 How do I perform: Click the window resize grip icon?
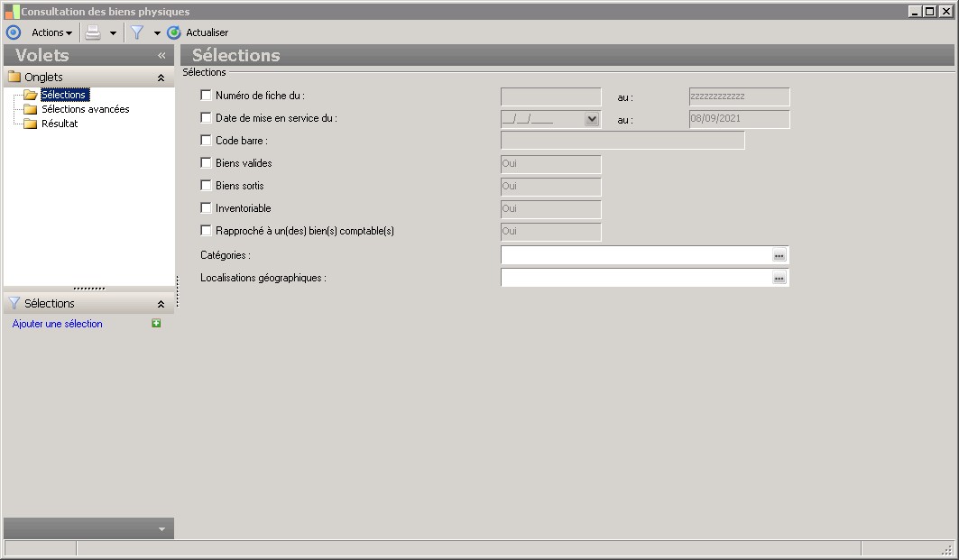(946, 549)
